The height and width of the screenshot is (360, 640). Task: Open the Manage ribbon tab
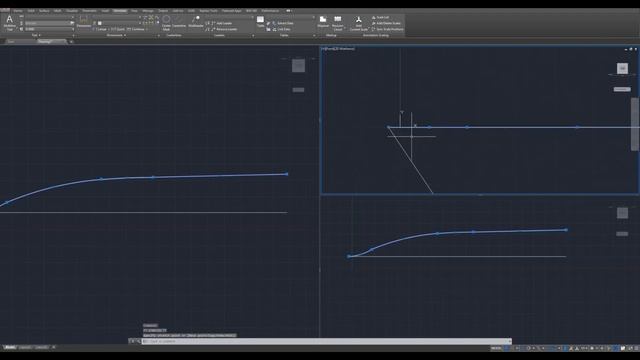pos(148,11)
